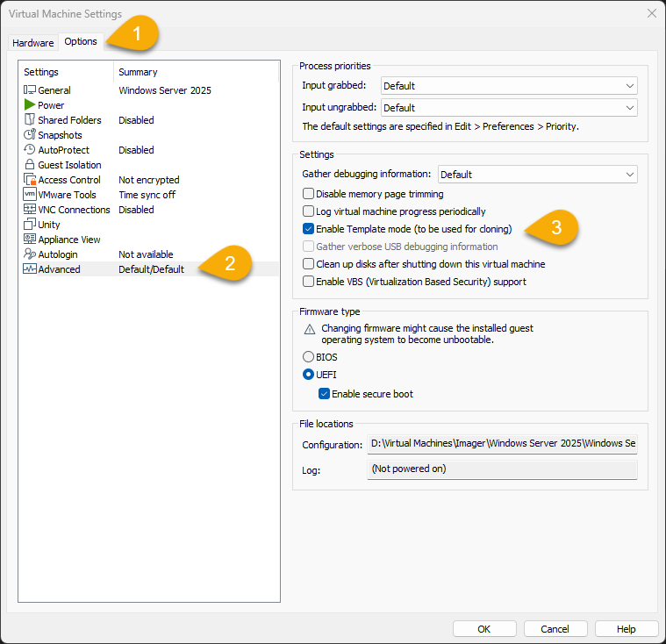Click the Cancel button
This screenshot has height=644, width=666.
[555, 629]
